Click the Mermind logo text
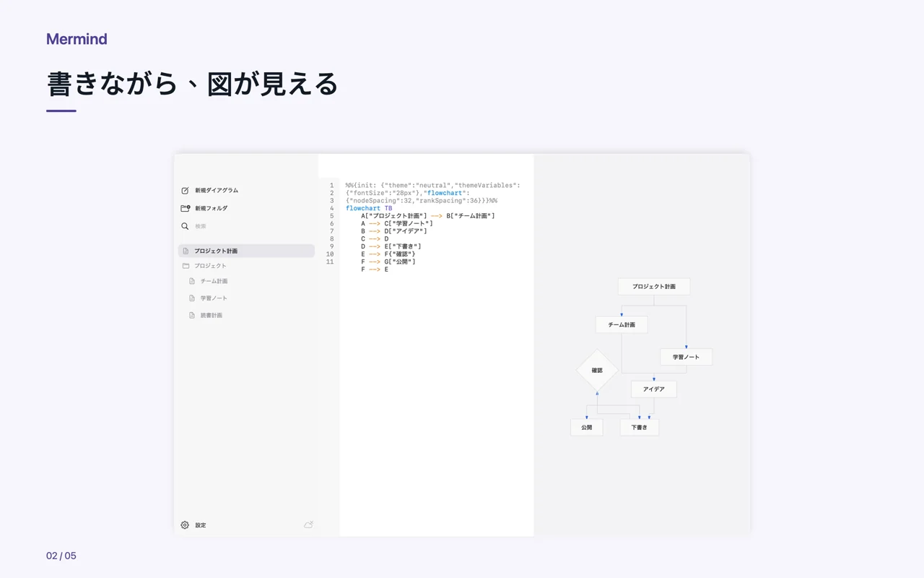The height and width of the screenshot is (578, 924). (77, 39)
